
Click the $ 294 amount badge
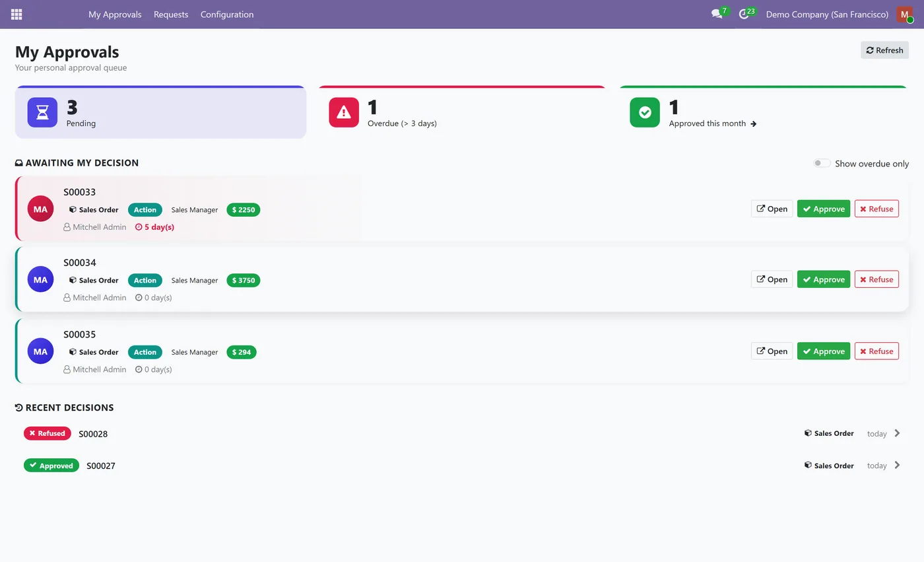[241, 352]
